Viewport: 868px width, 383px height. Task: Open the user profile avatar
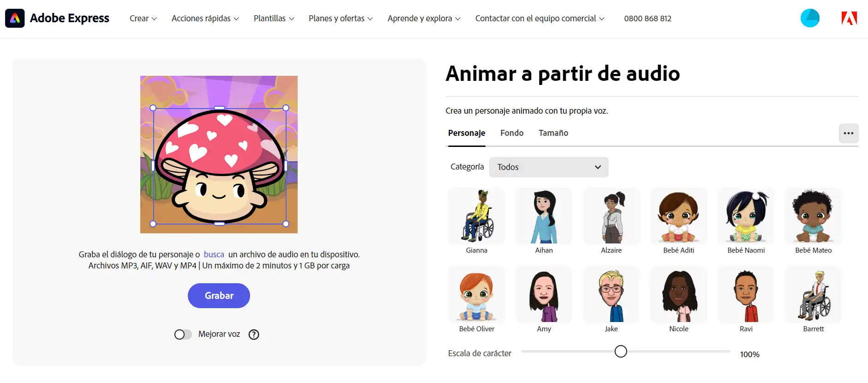[x=810, y=18]
